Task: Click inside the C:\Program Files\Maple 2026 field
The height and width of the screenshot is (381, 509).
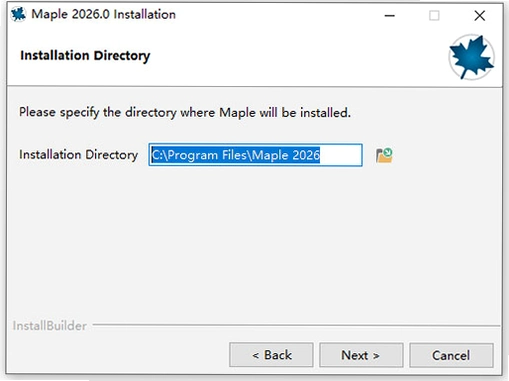Action: [255, 155]
